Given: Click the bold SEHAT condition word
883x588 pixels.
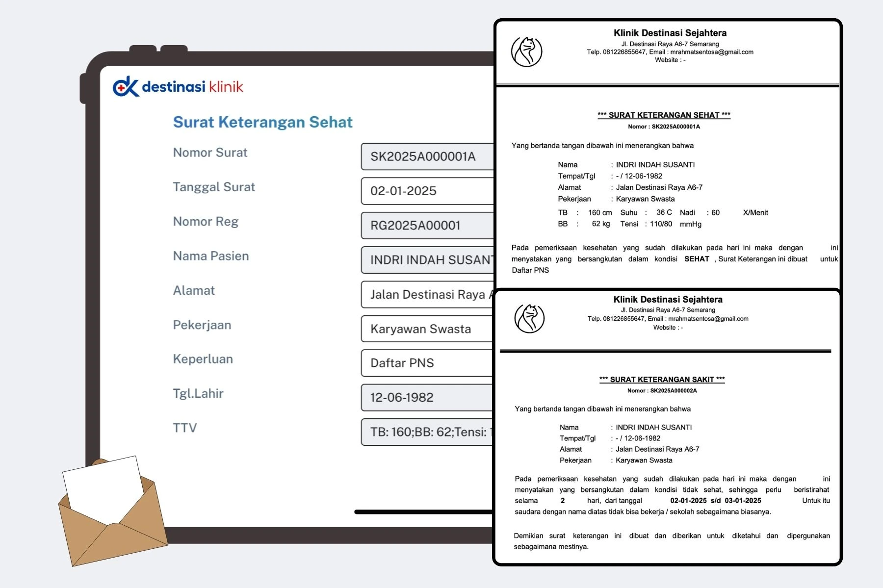Looking at the screenshot, I should click(x=697, y=259).
